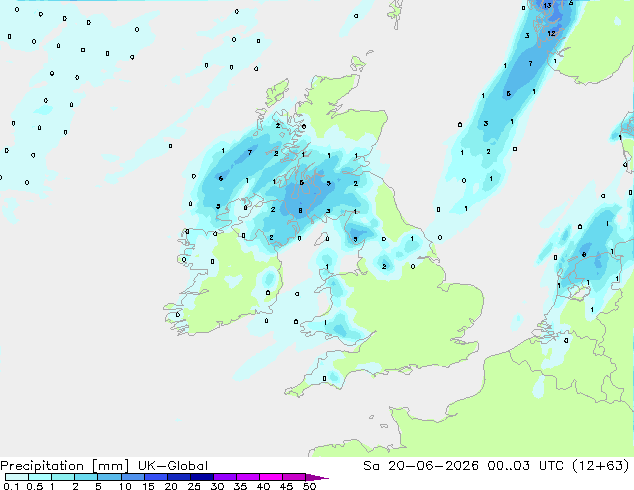The width and height of the screenshot is (634, 490).
Task: Click the "Precipitation" title word
Action: point(42,466)
